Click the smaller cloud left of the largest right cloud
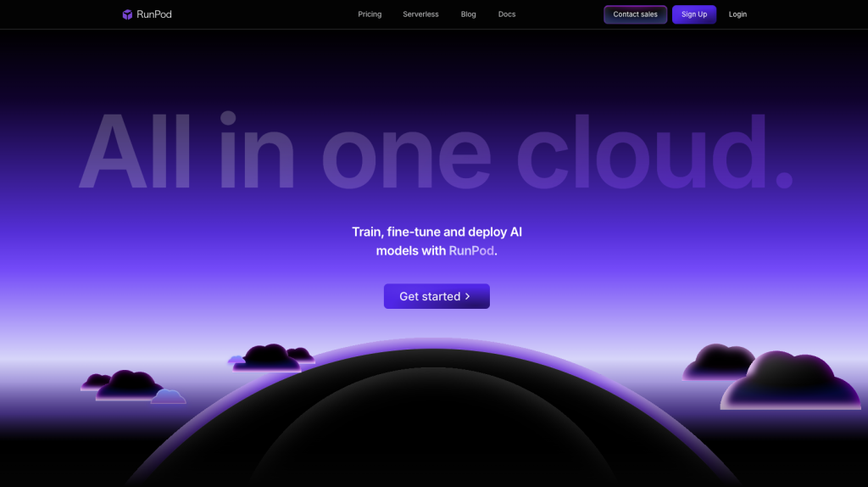Screen dimensions: 868x487 pyautogui.click(x=716, y=363)
